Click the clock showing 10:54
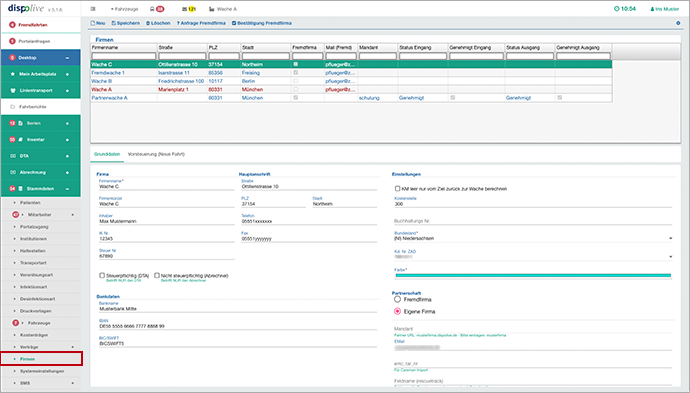 pyautogui.click(x=625, y=9)
